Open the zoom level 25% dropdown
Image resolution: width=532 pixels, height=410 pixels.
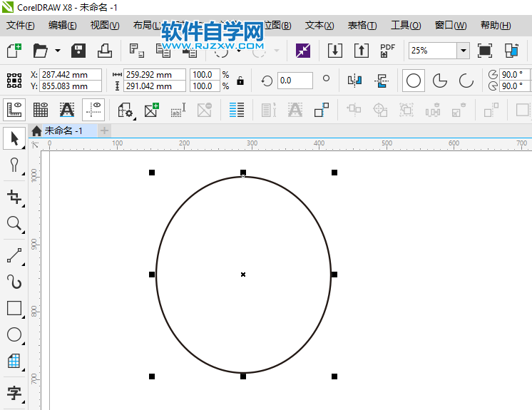[x=463, y=51]
